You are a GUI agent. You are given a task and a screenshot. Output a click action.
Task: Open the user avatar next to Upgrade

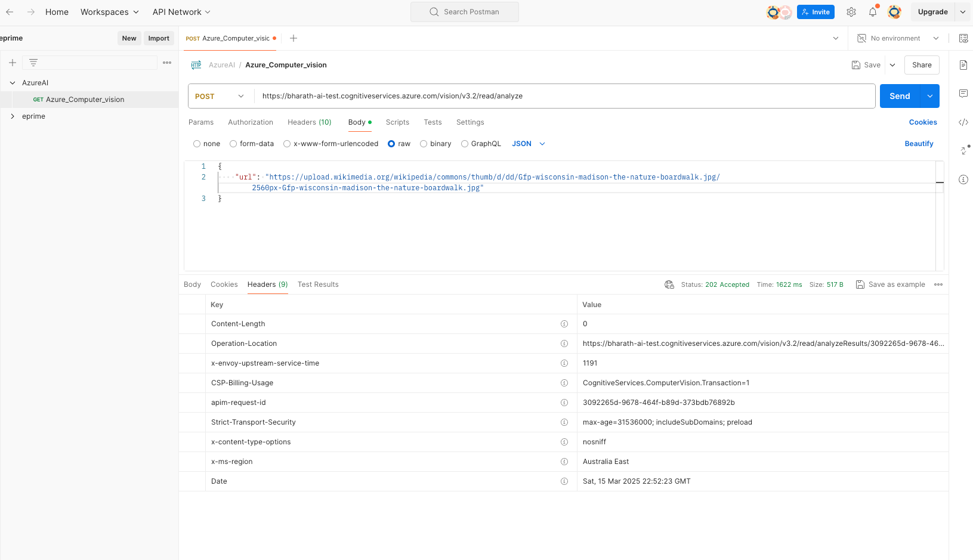[894, 12]
